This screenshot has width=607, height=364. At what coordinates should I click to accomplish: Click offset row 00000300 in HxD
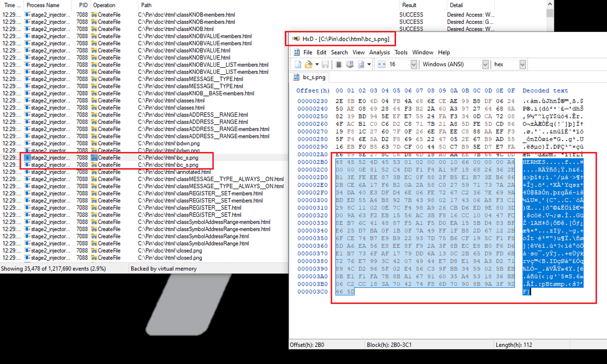(313, 200)
